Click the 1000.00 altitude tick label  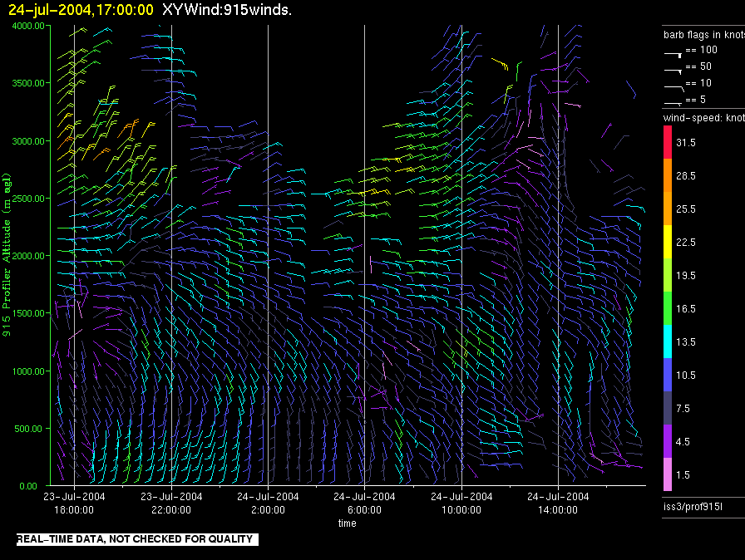coord(28,371)
